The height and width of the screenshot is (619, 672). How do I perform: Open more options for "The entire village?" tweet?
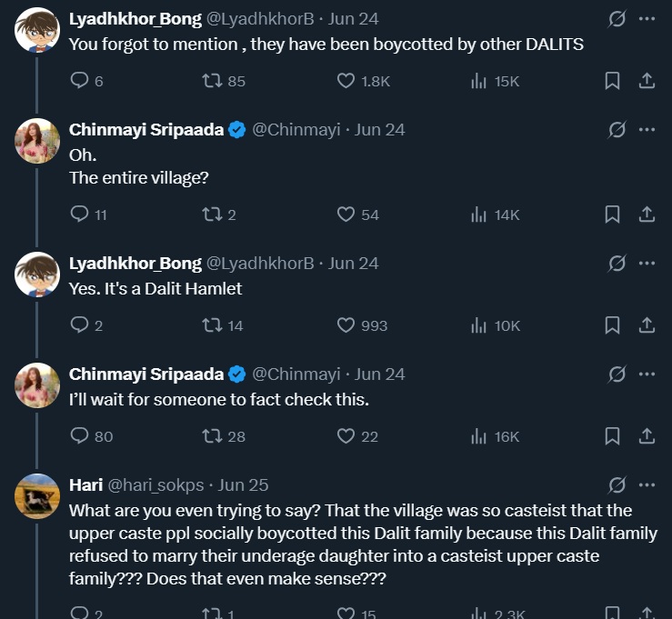(647, 129)
